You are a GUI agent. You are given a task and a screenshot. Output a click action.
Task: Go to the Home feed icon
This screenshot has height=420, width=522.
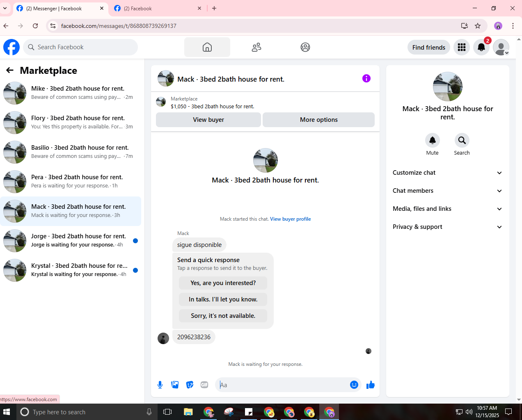point(207,47)
